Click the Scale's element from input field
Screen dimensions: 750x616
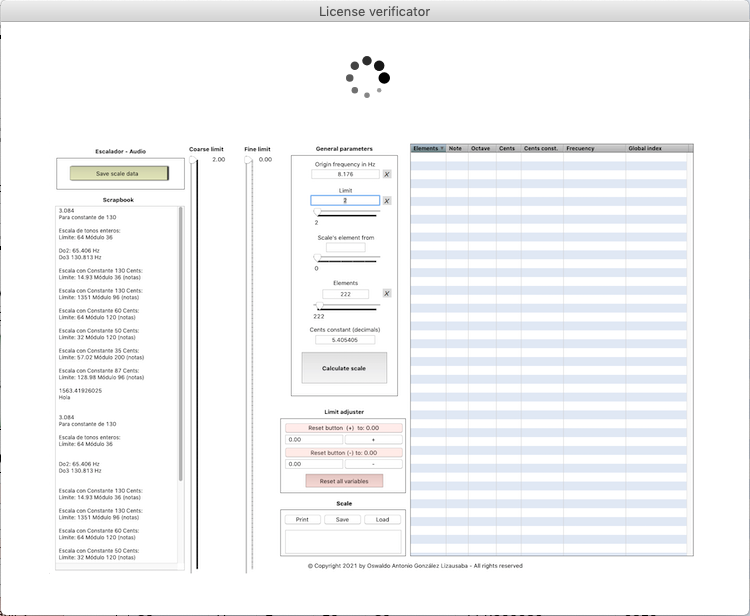pyautogui.click(x=345, y=248)
